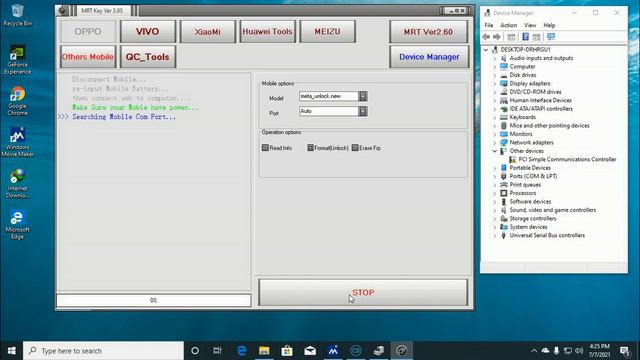
Task: Click Searching Mobile Com Port log line
Action: (124, 117)
